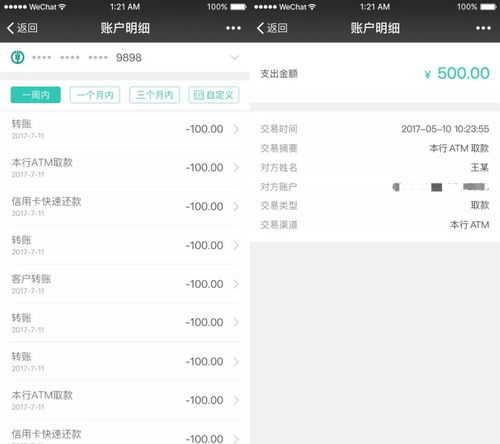Screen dimensions: 500x444
Task: Click the WiFi icon on the 支出金额 detail status bar
Action: point(312,7)
